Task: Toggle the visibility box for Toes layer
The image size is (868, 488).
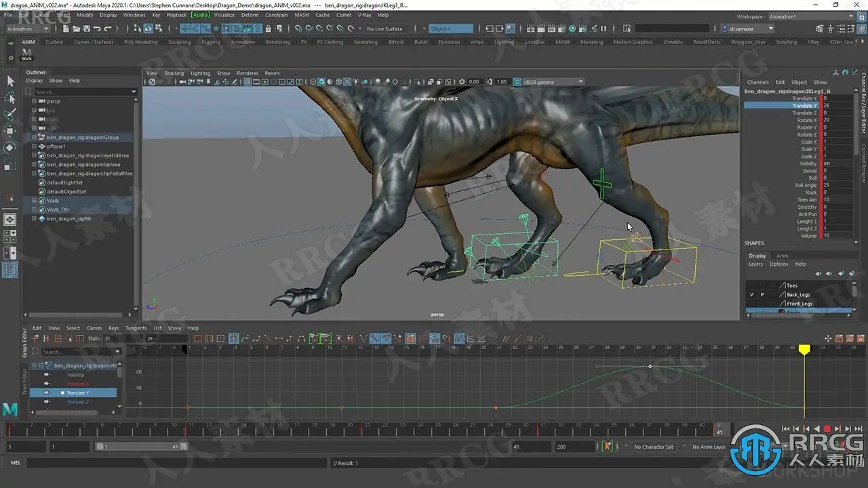Action: tap(751, 285)
